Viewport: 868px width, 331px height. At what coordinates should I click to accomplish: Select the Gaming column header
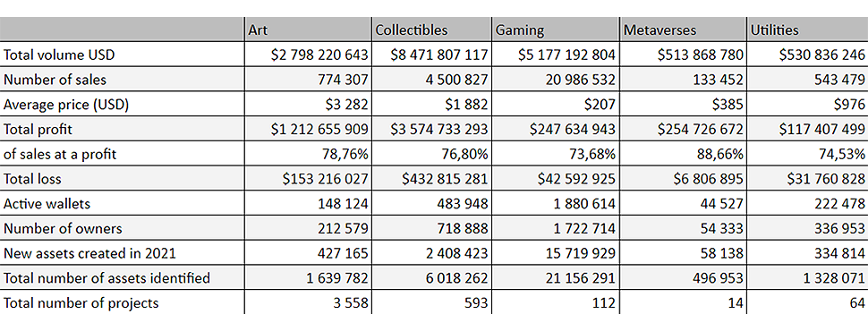pos(555,30)
